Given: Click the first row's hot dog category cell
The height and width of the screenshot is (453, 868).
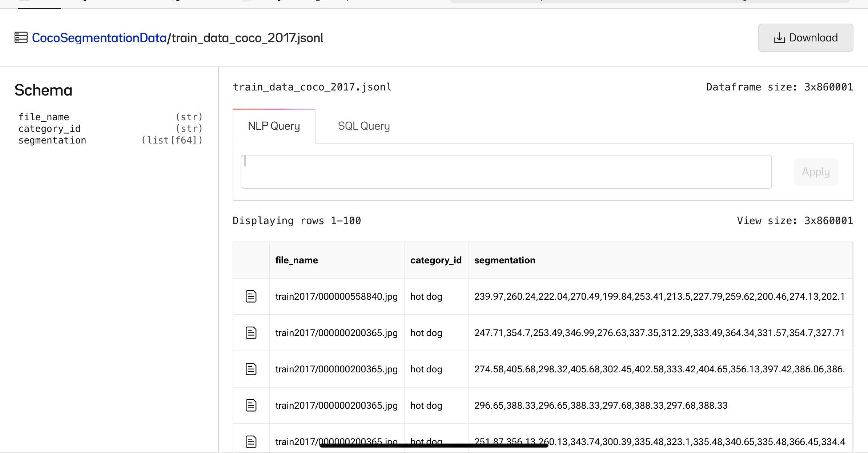Looking at the screenshot, I should [426, 296].
